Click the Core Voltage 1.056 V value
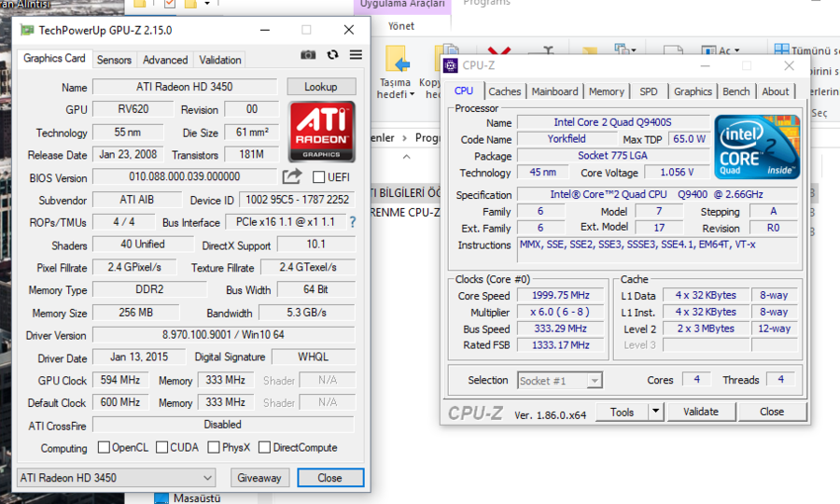Image resolution: width=840 pixels, height=504 pixels. click(x=677, y=173)
